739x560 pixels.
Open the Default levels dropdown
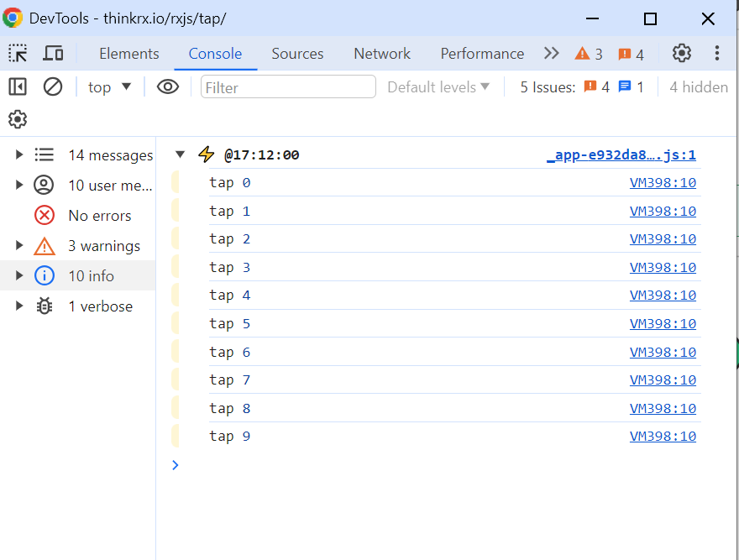point(438,86)
